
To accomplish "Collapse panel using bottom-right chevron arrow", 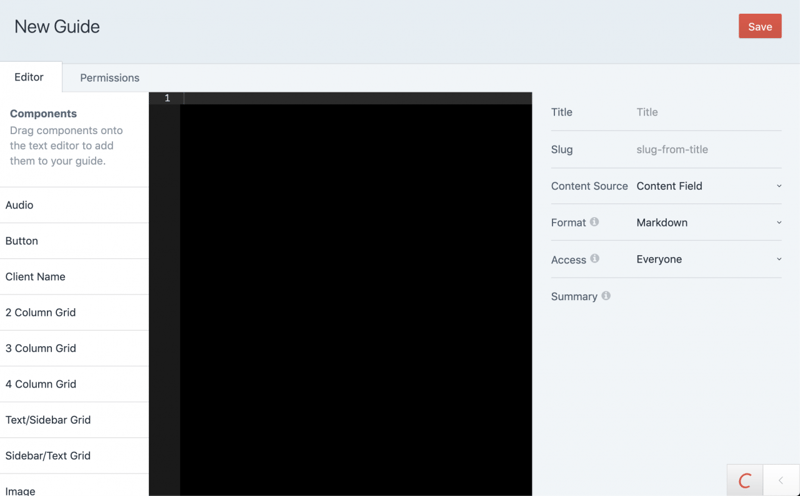I will (x=781, y=481).
